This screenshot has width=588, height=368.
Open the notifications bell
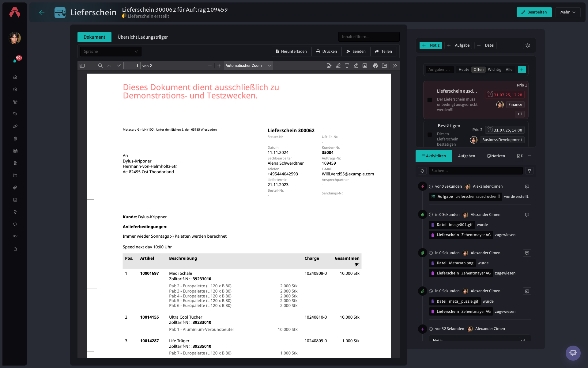pyautogui.click(x=15, y=61)
